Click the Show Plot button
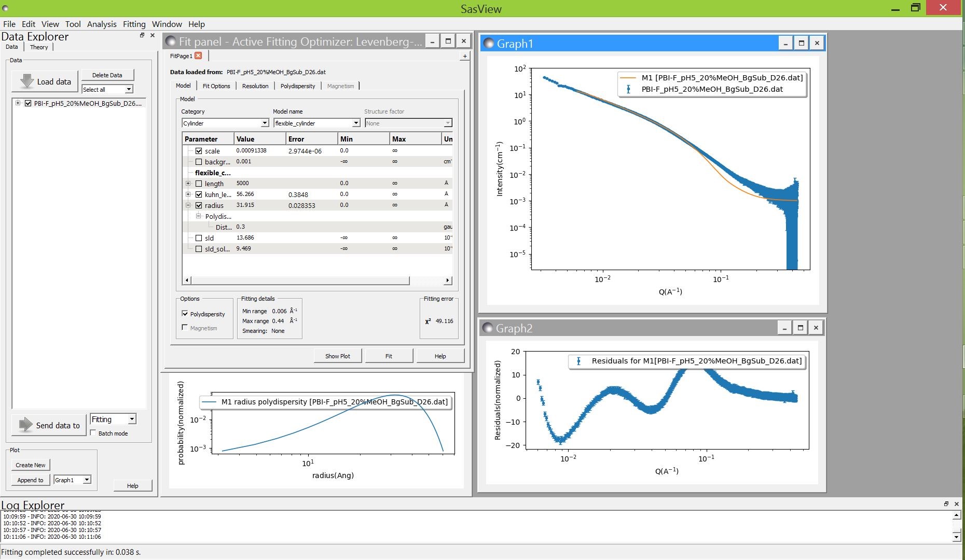This screenshot has width=965, height=560. [337, 356]
